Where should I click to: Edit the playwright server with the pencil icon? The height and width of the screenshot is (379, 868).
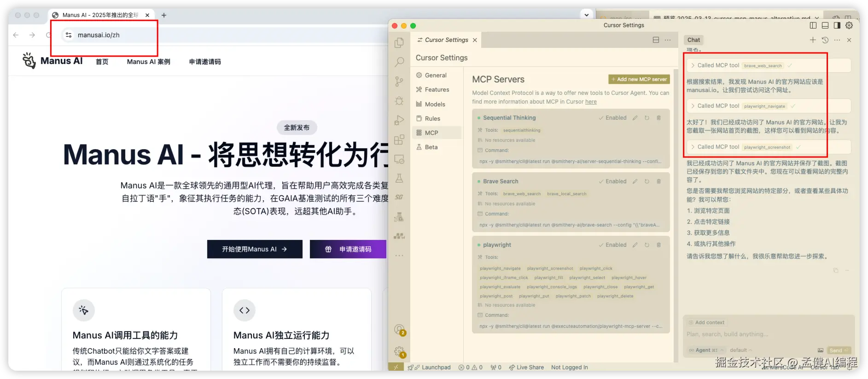tap(635, 245)
